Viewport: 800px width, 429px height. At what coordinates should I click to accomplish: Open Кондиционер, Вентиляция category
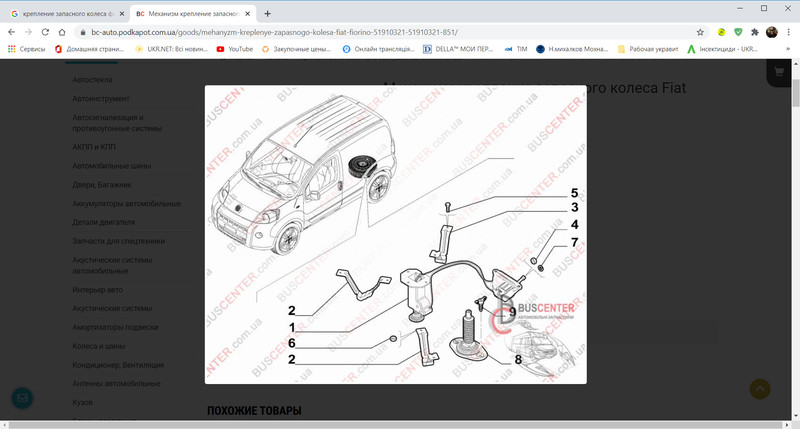click(118, 365)
